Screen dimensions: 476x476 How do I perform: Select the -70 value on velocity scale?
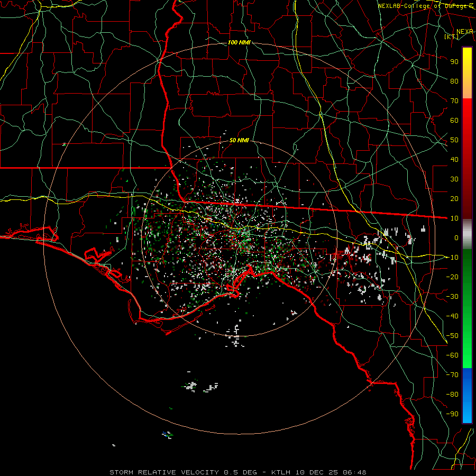click(452, 375)
